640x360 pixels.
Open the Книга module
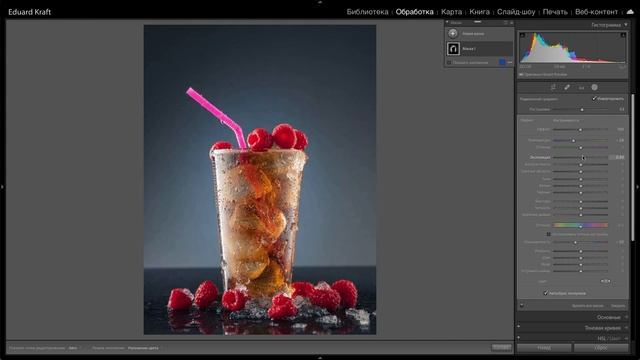479,12
